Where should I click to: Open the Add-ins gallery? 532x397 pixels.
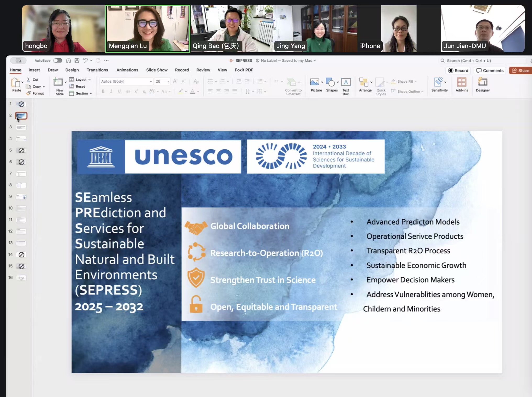click(462, 85)
